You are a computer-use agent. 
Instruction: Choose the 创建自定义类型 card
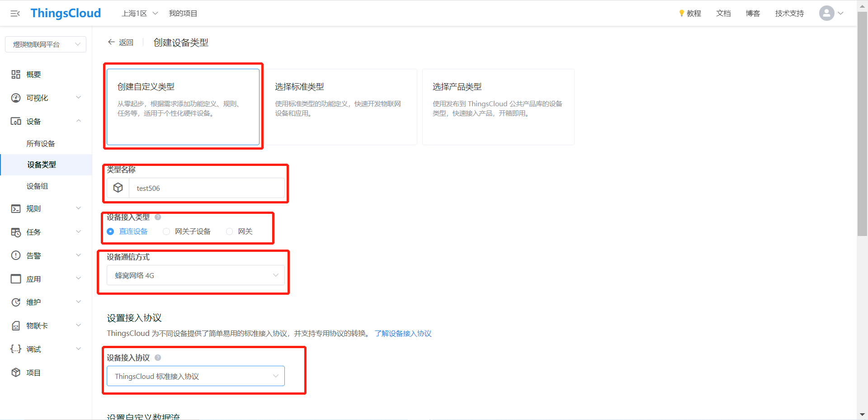coord(183,107)
